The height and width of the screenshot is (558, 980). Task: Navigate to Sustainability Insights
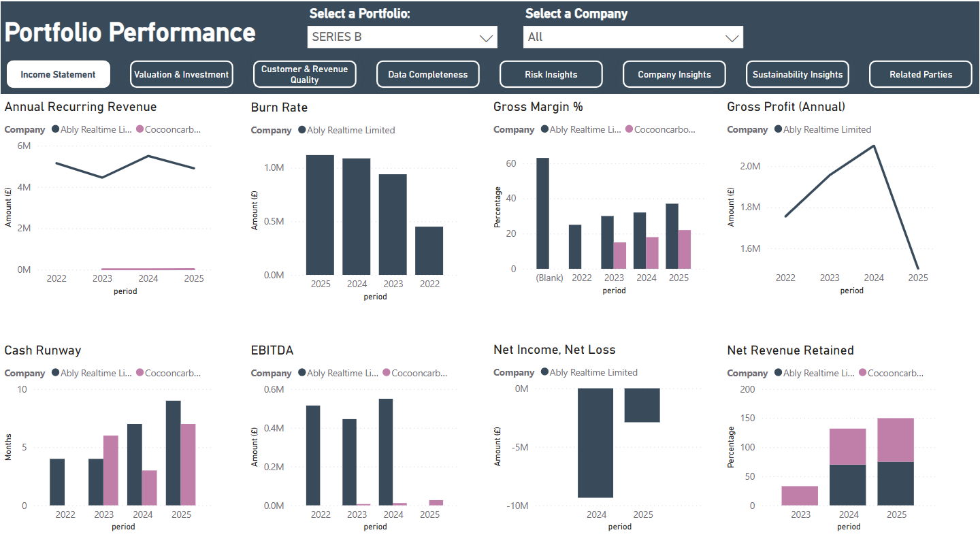798,74
